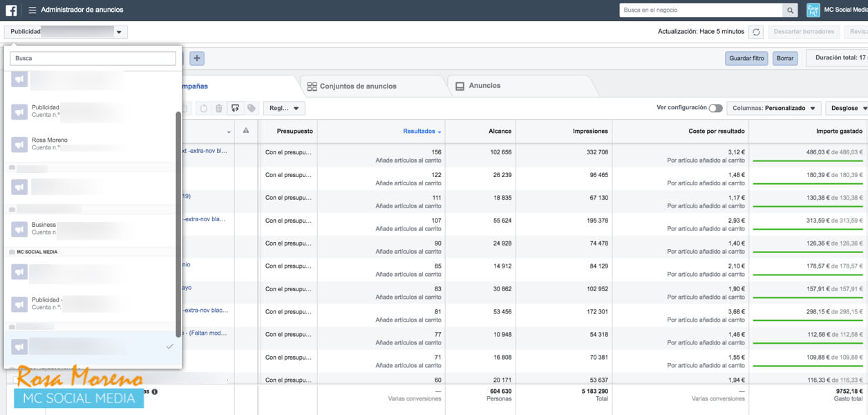Switch to the Anuncios tab
Image resolution: width=868 pixels, height=415 pixels.
pos(484,86)
